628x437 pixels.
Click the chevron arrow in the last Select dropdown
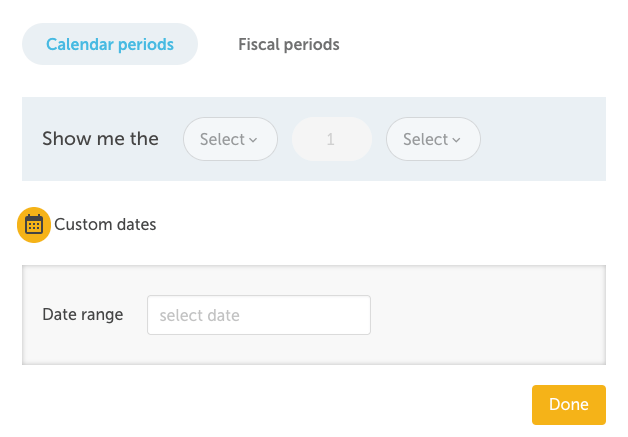456,140
